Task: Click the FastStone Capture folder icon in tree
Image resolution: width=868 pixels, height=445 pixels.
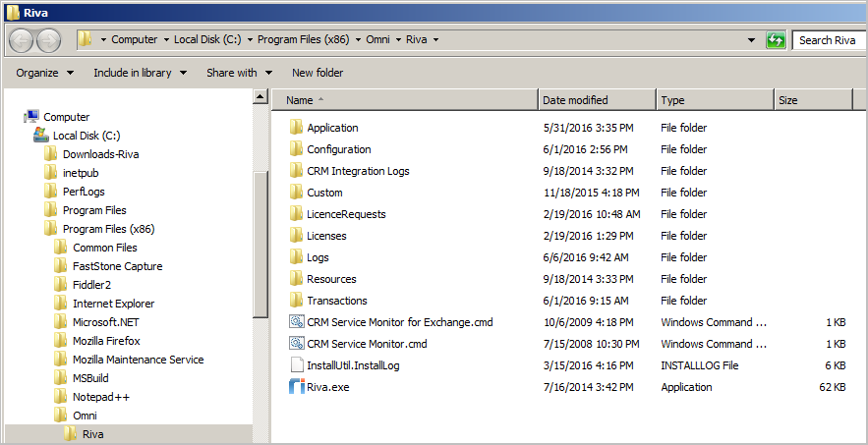Action: point(60,265)
